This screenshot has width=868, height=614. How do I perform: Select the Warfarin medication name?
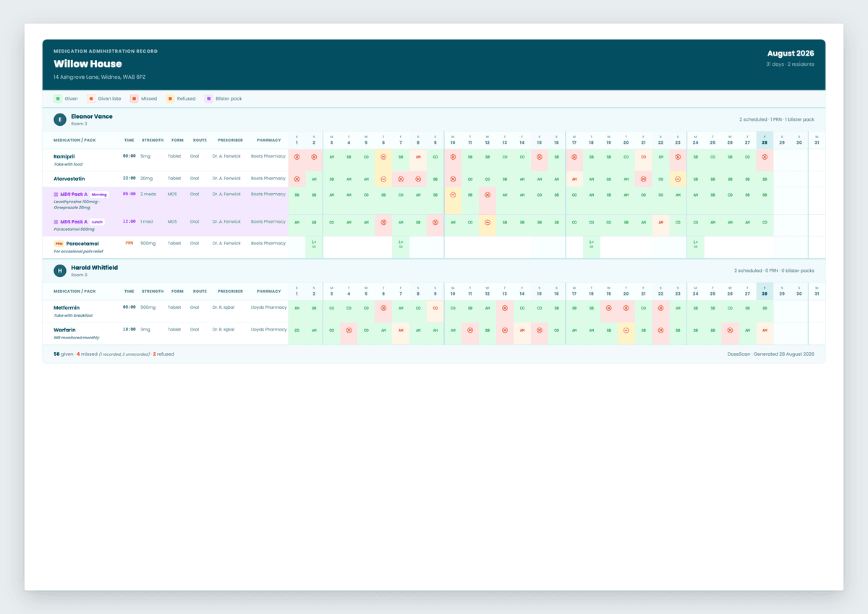click(64, 330)
